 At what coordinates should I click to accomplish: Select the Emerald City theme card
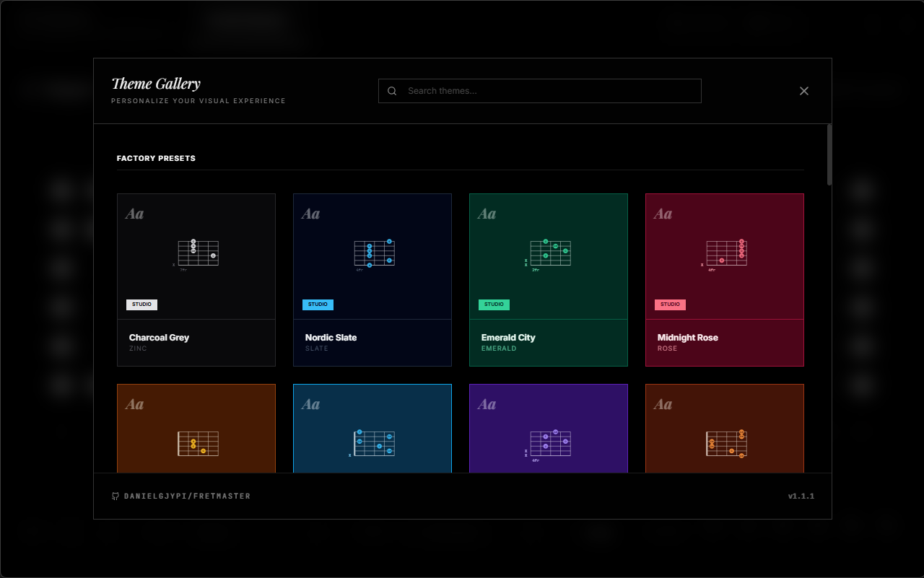[x=549, y=279]
